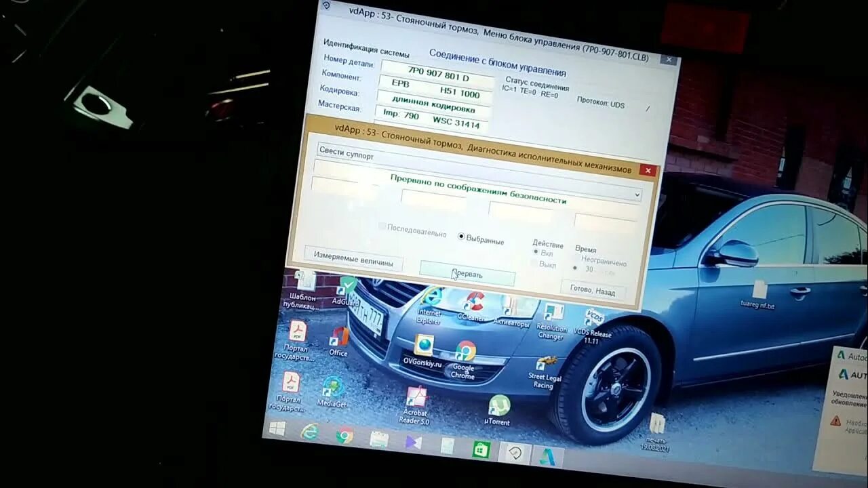The image size is (868, 488).
Task: Switch to vdApp from the taskbar
Action: [x=515, y=454]
